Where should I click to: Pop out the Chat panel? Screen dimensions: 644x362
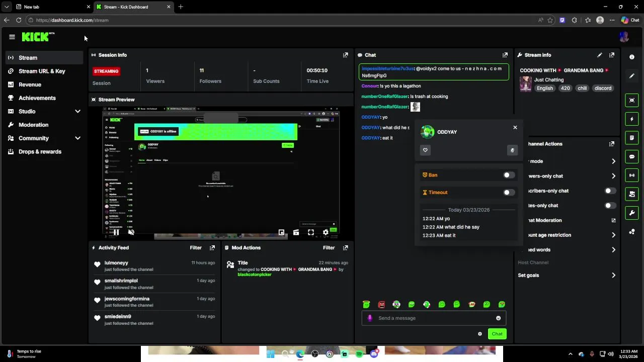click(x=505, y=55)
